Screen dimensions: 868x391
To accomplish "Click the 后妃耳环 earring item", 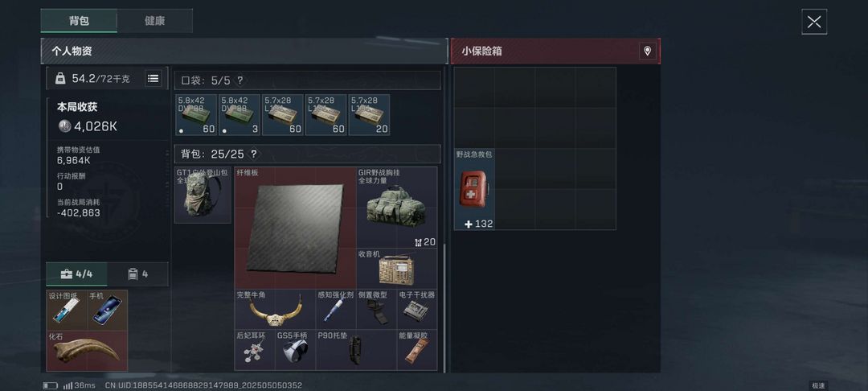I will (x=255, y=350).
